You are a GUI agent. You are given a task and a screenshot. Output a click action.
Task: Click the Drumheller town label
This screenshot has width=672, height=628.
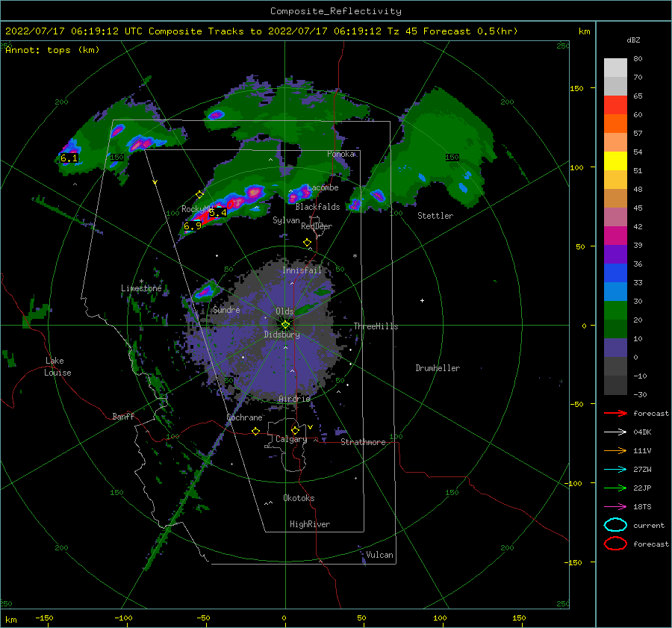438,368
